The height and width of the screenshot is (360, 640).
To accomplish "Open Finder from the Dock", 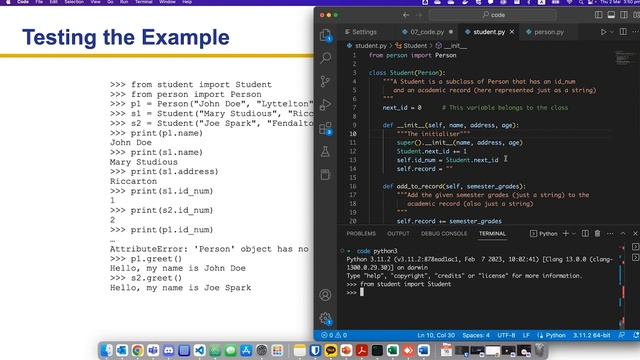I will point(106,350).
